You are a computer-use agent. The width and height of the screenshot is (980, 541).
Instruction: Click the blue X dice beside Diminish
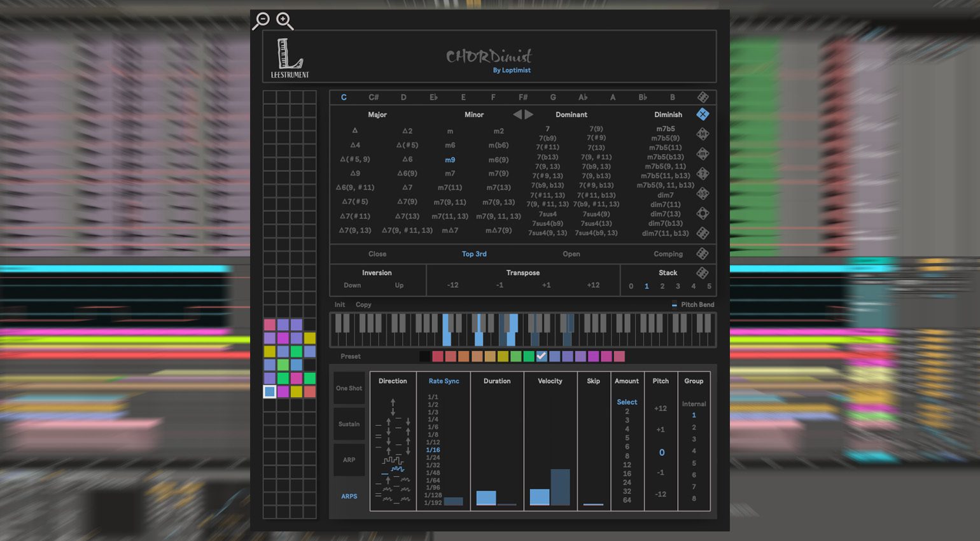point(703,115)
